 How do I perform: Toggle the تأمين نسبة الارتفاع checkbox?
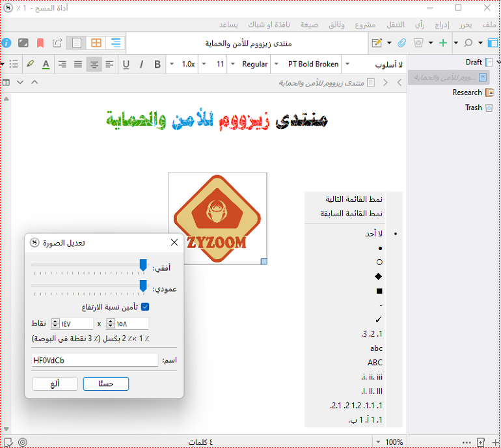(x=145, y=307)
